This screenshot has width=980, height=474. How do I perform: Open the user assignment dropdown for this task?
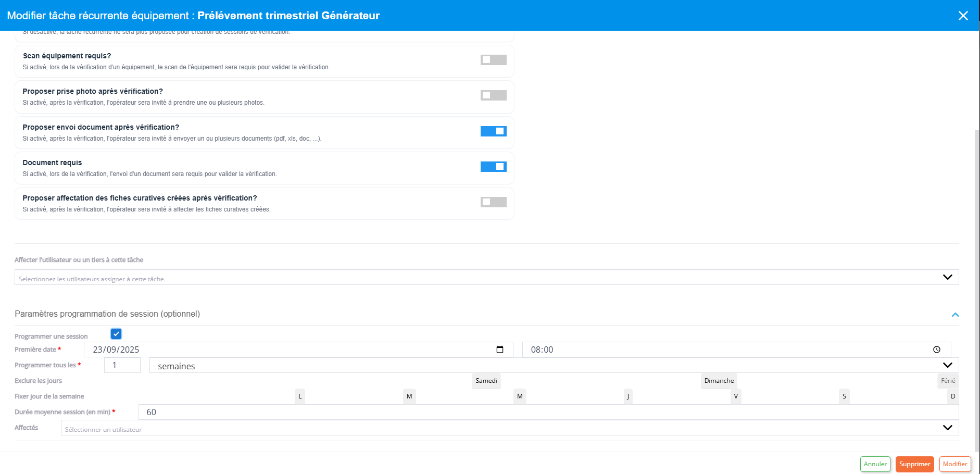[486, 277]
